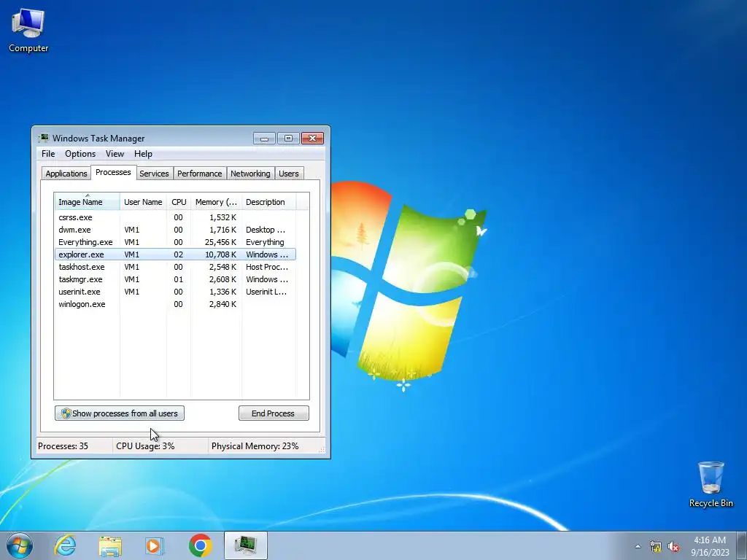Minimize the Task Manager window
747x560 pixels.
point(264,138)
